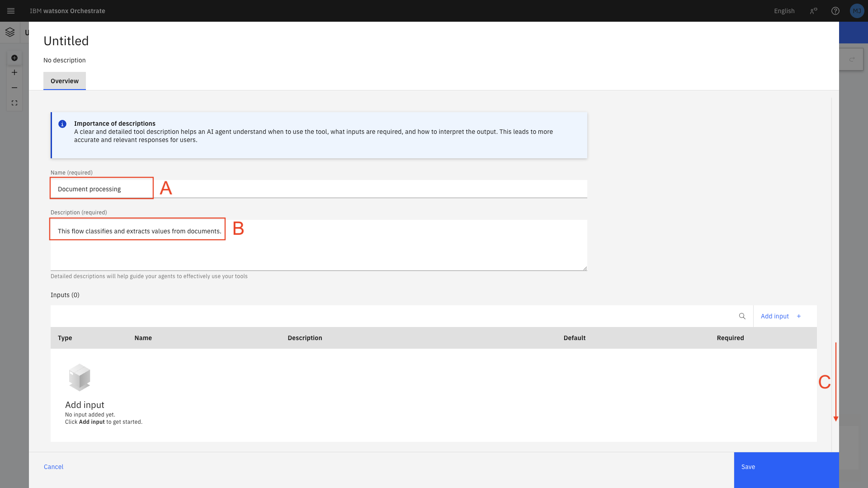Click the Type column header
868x488 pixels.
[65, 338]
